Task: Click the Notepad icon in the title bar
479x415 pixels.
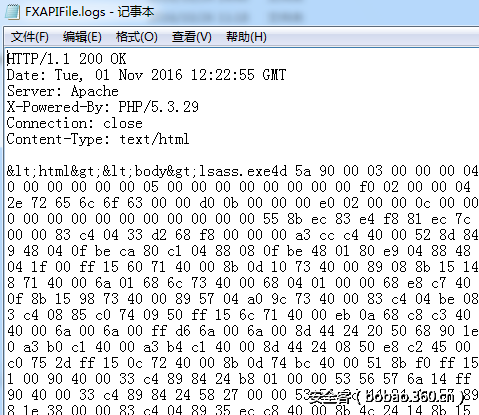Action: (x=13, y=12)
